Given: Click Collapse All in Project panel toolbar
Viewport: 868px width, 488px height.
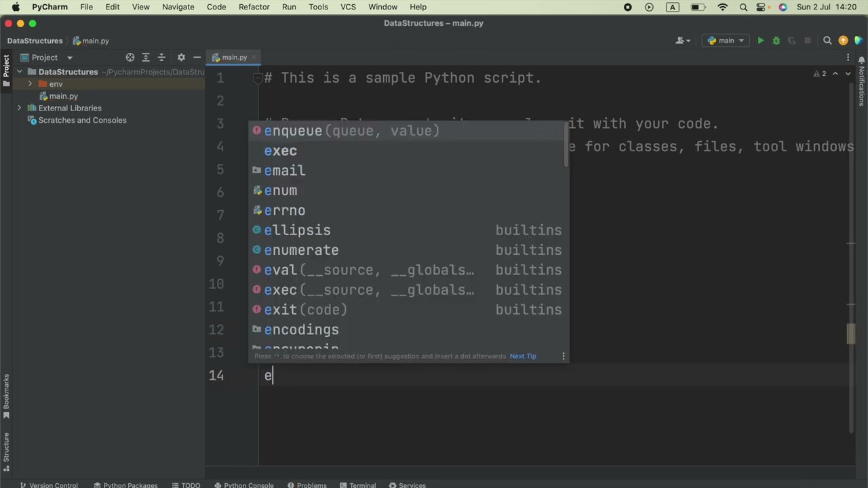Looking at the screenshot, I should pyautogui.click(x=161, y=58).
